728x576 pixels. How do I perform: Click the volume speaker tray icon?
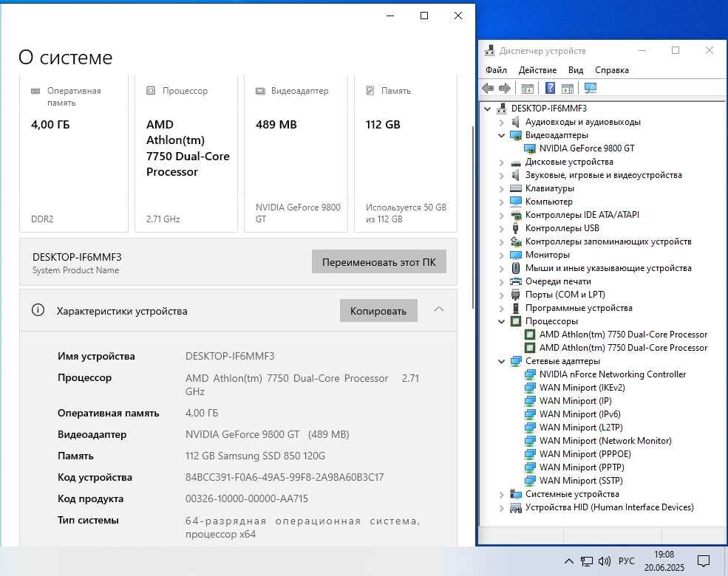604,562
